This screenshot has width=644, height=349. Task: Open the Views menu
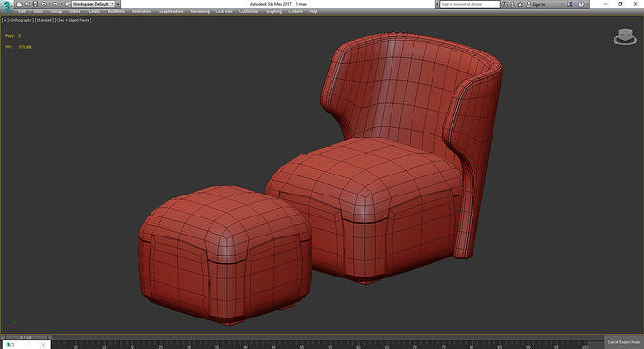(x=74, y=12)
